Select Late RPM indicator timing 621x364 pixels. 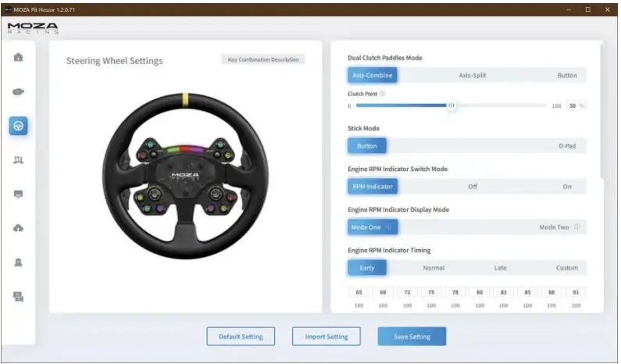point(500,268)
